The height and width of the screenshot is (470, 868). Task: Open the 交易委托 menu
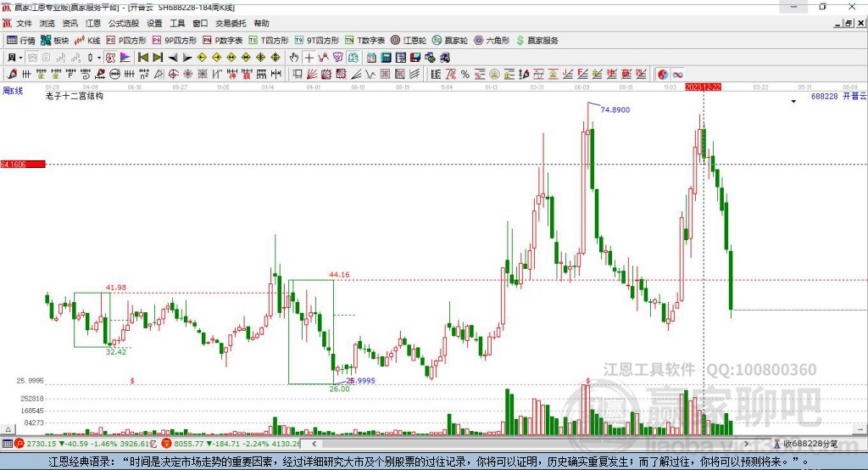(231, 23)
